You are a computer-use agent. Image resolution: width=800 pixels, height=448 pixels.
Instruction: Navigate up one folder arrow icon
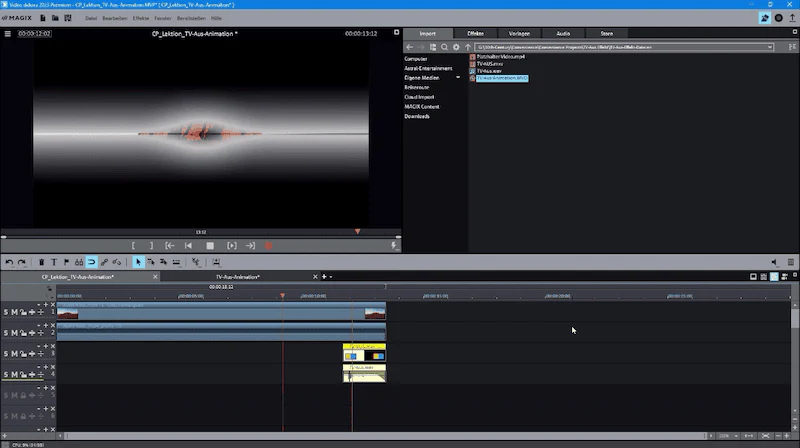coord(468,47)
